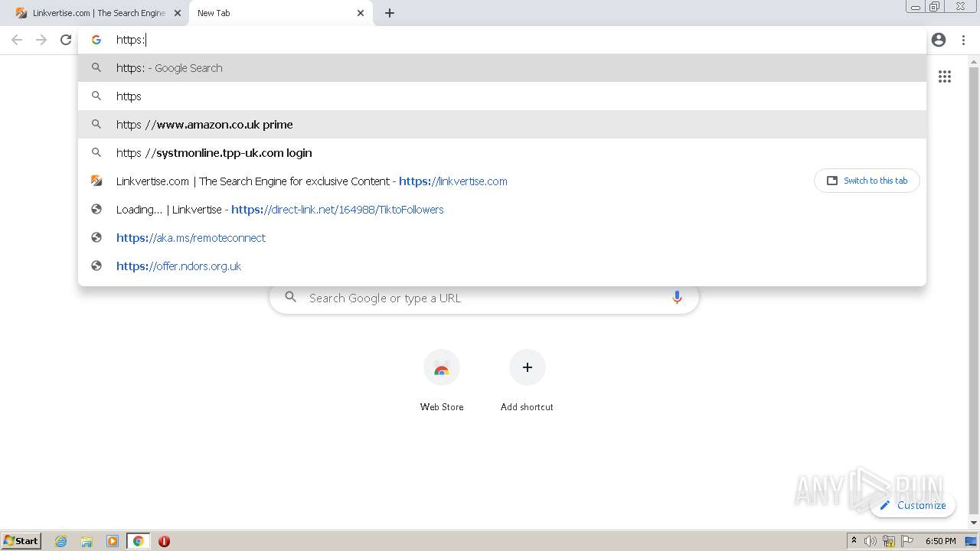980x551 pixels.
Task: Open the Chrome profile avatar icon
Action: click(x=939, y=40)
